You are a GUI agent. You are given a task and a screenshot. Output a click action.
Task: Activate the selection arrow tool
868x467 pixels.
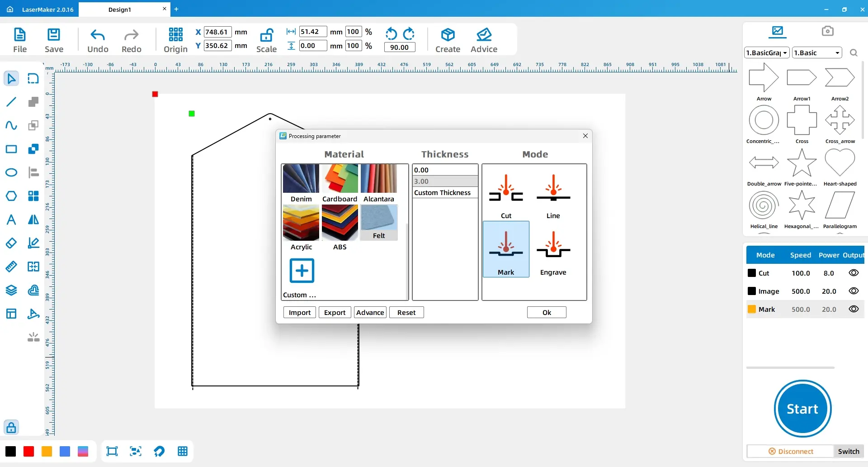(x=11, y=78)
